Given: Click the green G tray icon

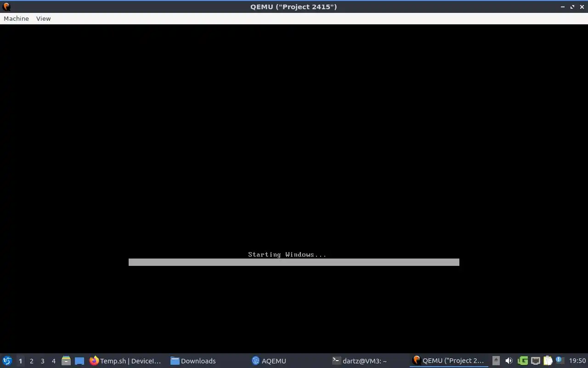Looking at the screenshot, I should 522,361.
